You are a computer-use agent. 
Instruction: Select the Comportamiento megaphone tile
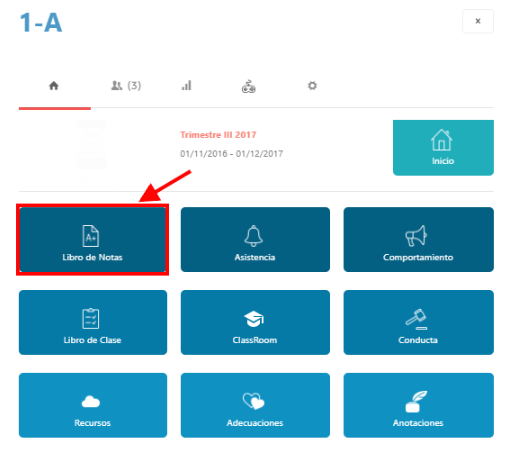coord(418,239)
